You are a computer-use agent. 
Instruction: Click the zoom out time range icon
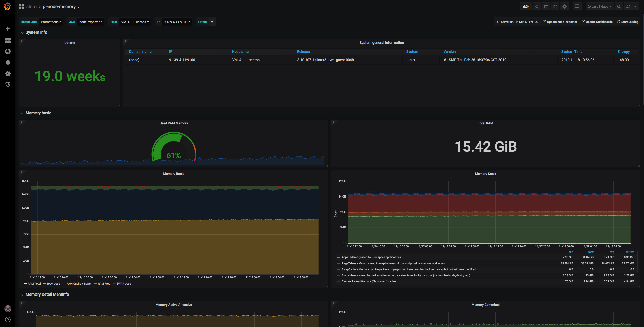coord(619,7)
